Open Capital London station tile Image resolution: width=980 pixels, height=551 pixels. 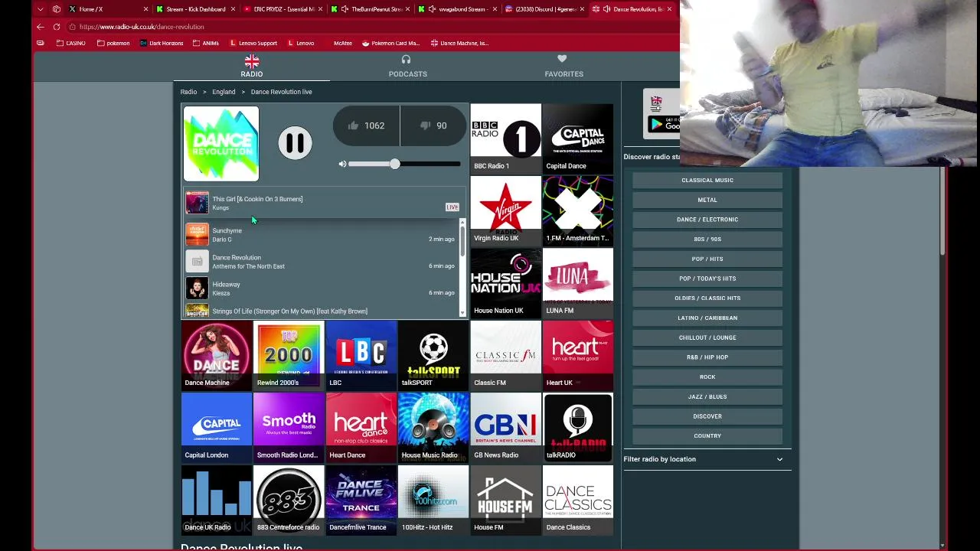(217, 427)
